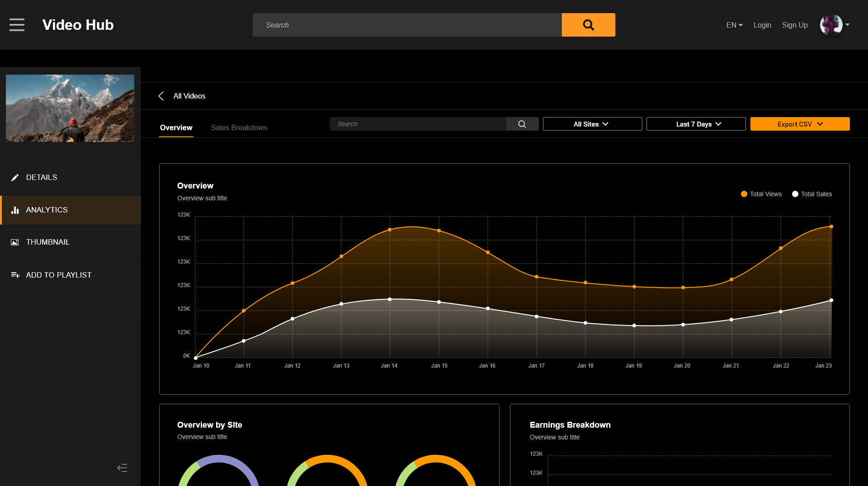The width and height of the screenshot is (868, 486).
Task: Switch to the Sales Breakdown tab
Action: pyautogui.click(x=239, y=127)
